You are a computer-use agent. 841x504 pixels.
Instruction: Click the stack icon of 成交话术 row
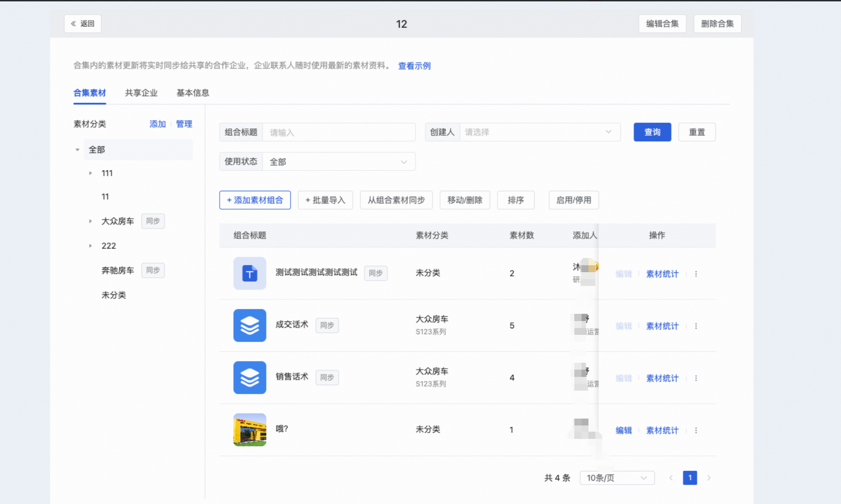(x=250, y=326)
